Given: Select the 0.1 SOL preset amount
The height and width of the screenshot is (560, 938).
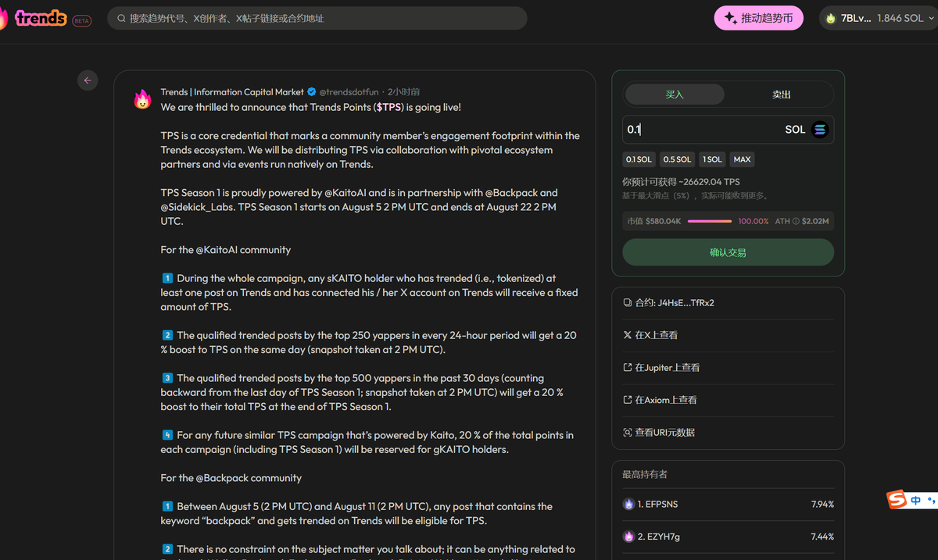Looking at the screenshot, I should (639, 159).
